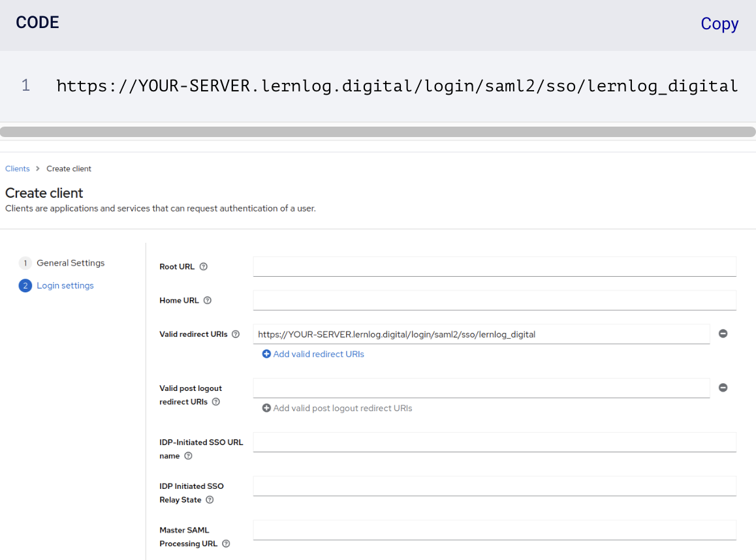The height and width of the screenshot is (560, 756).
Task: Click the Home URL help icon
Action: pyautogui.click(x=208, y=301)
